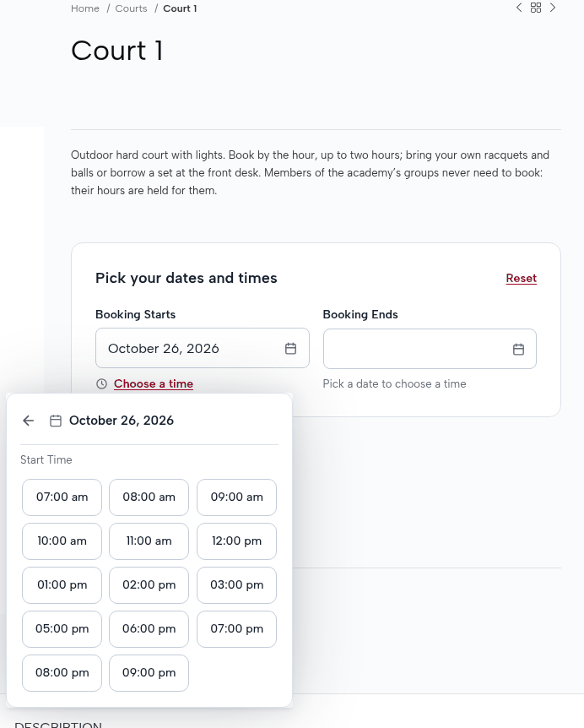Click calendar icon next to popup date
Image resolution: width=584 pixels, height=728 pixels.
coord(56,421)
